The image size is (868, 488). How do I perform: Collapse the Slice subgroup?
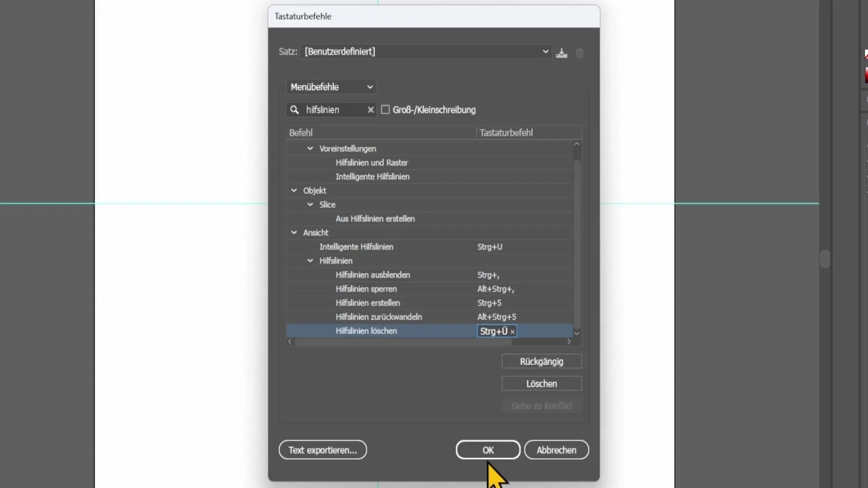[310, 204]
